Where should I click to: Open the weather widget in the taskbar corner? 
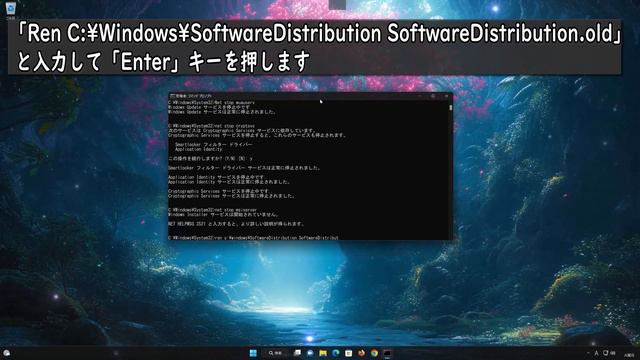(7, 353)
